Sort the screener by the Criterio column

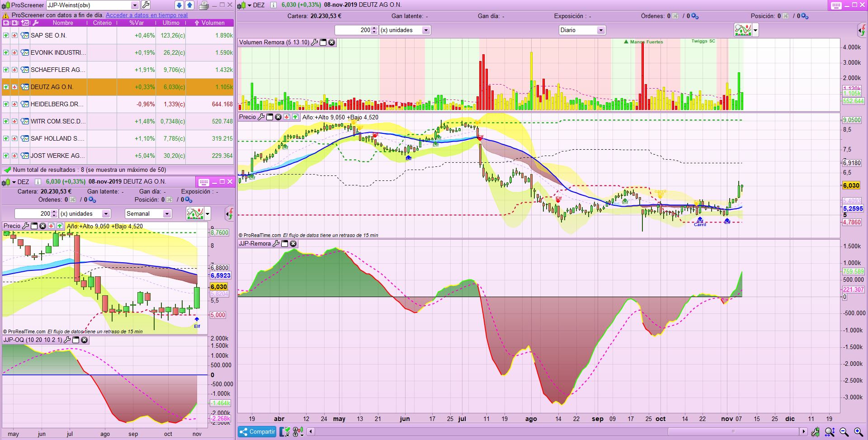[x=102, y=23]
